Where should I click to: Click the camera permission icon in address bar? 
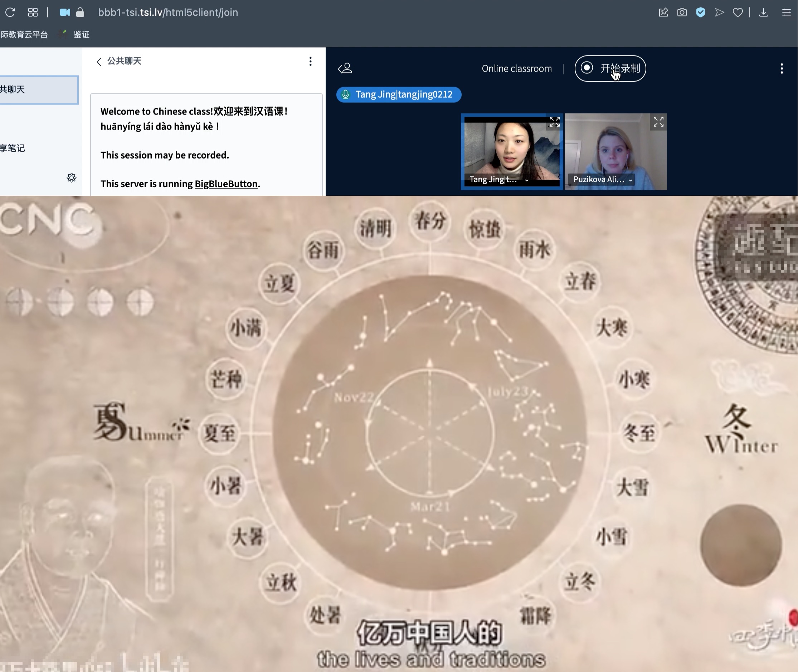tap(65, 12)
